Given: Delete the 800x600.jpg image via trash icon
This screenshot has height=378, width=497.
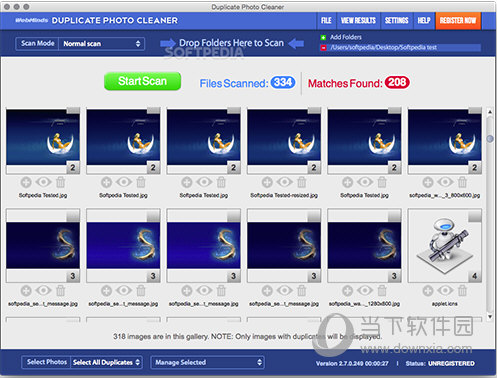Looking at the screenshot, I should pos(462,182).
